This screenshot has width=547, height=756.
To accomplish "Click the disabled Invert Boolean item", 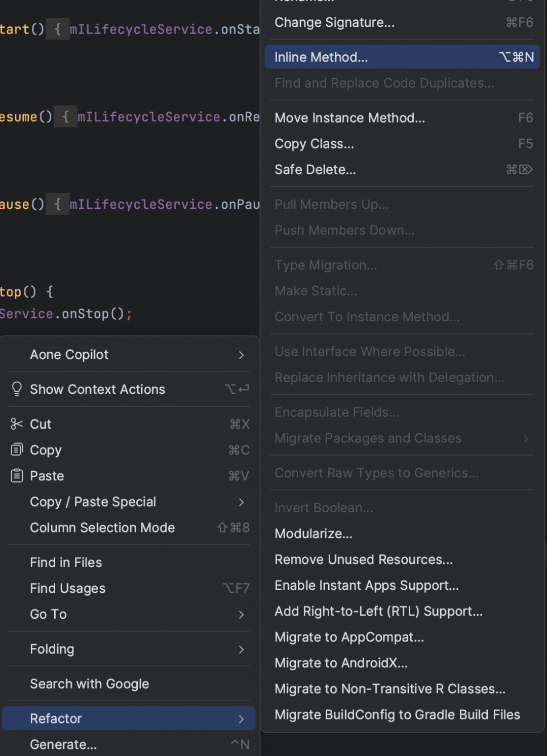I will click(x=402, y=508).
